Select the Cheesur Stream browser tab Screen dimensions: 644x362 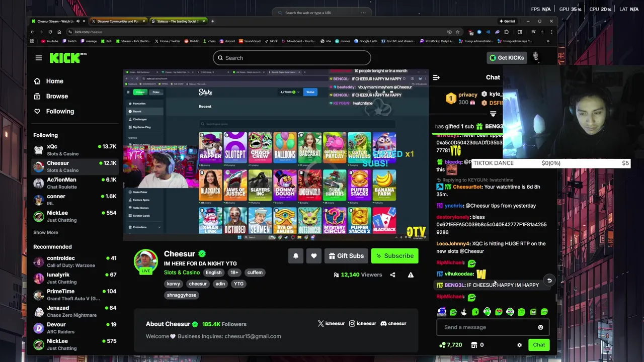click(x=57, y=21)
